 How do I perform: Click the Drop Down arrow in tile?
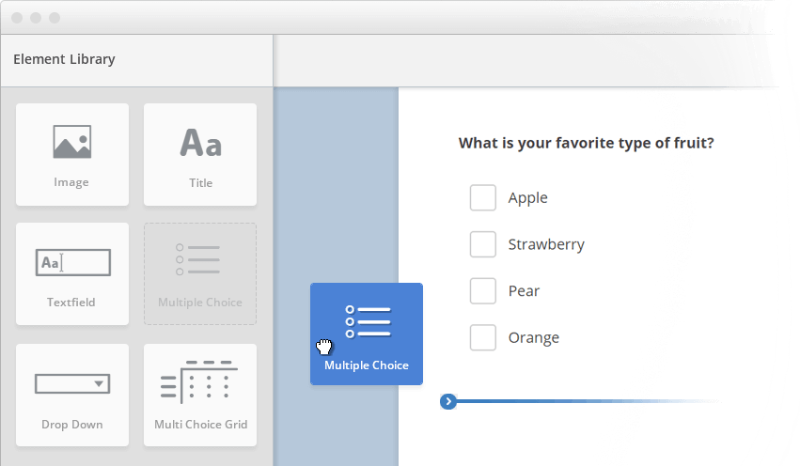[x=99, y=384]
